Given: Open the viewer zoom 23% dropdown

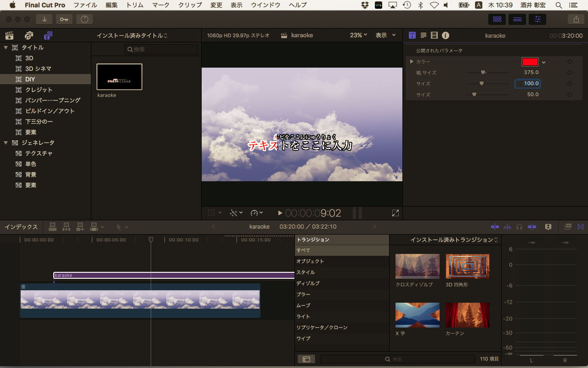Looking at the screenshot, I should (359, 35).
